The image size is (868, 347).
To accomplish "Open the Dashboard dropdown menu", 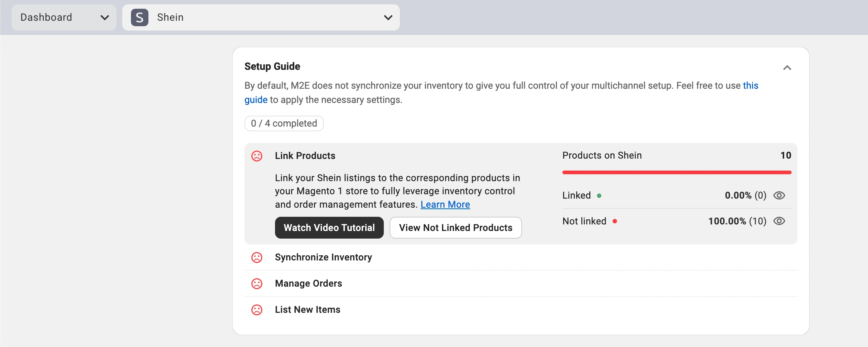I will pyautogui.click(x=64, y=17).
